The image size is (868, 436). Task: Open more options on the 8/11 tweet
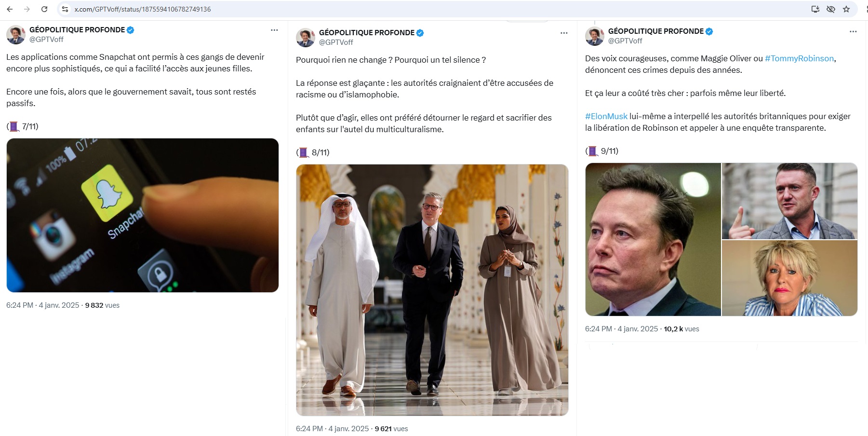pyautogui.click(x=564, y=33)
